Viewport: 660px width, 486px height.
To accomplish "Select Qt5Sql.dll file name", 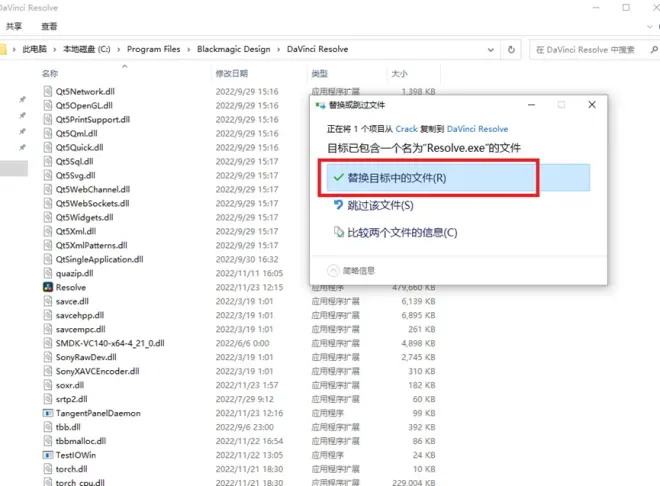I will pos(75,161).
